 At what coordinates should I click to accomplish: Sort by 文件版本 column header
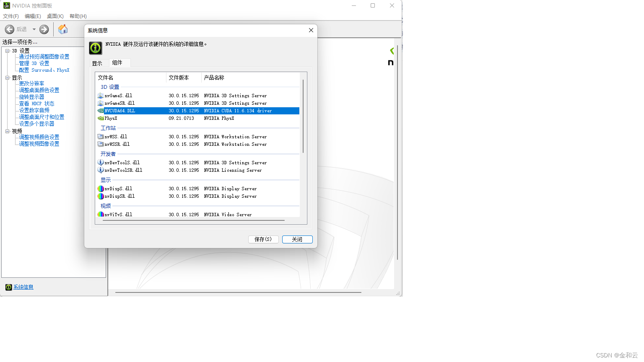(x=184, y=78)
